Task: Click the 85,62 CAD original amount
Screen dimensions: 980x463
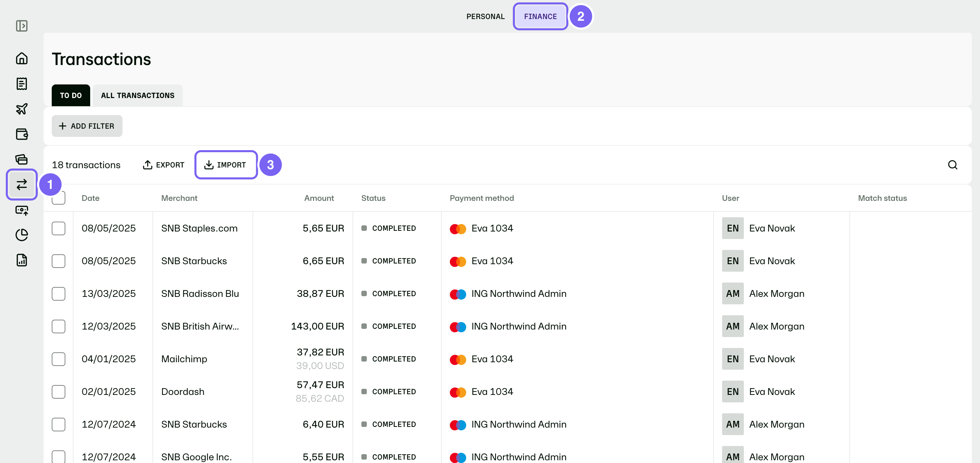Action: pos(320,399)
